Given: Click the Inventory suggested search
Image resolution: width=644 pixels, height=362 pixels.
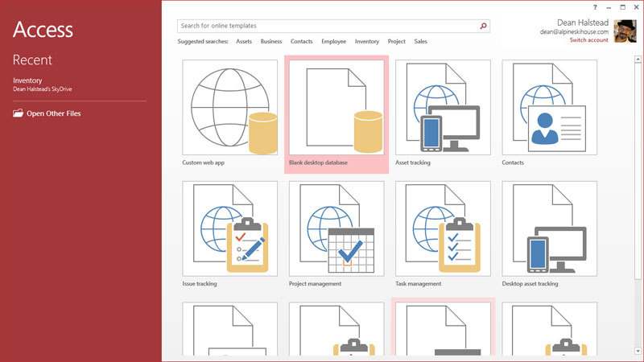Looking at the screenshot, I should (x=367, y=41).
